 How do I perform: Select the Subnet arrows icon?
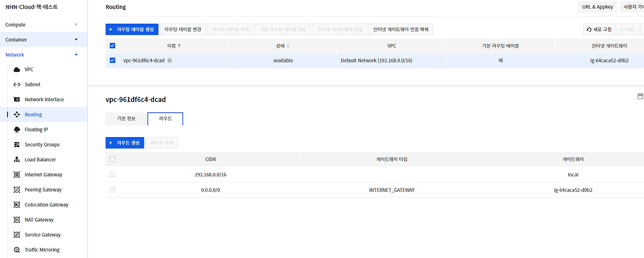pos(17,85)
